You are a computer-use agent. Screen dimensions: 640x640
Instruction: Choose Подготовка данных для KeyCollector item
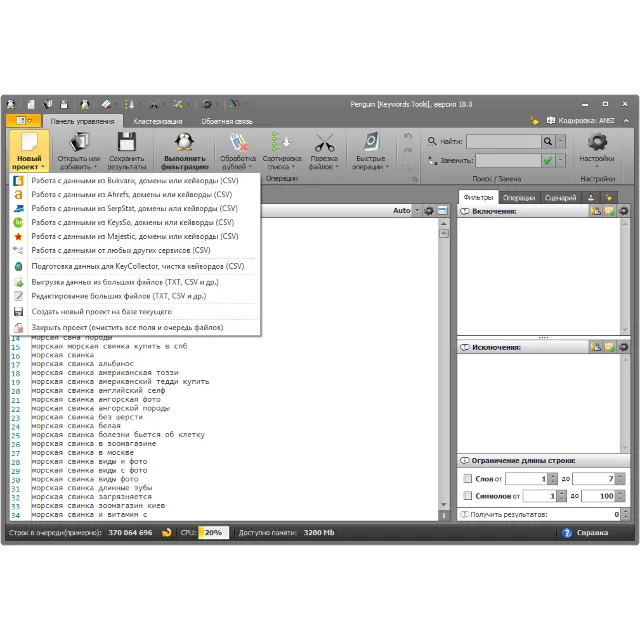tap(135, 267)
